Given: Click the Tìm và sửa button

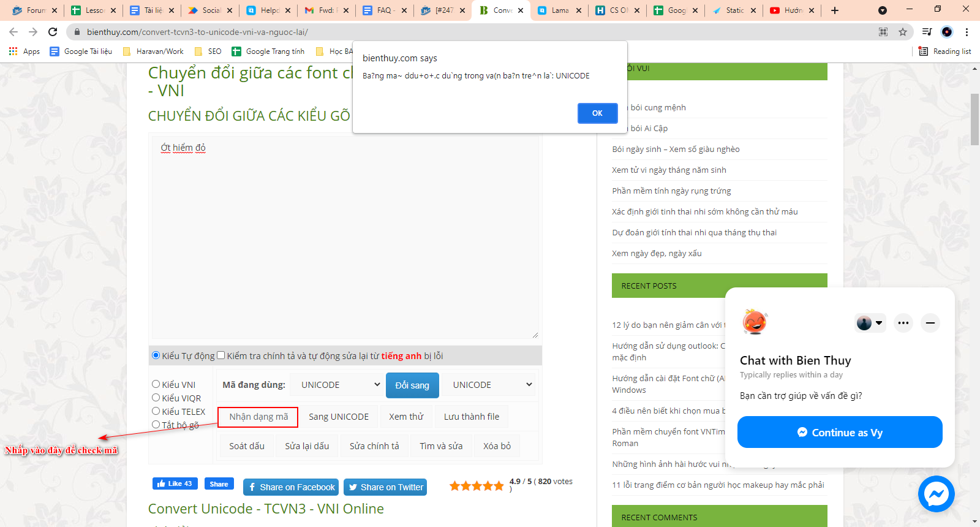Looking at the screenshot, I should (x=441, y=446).
